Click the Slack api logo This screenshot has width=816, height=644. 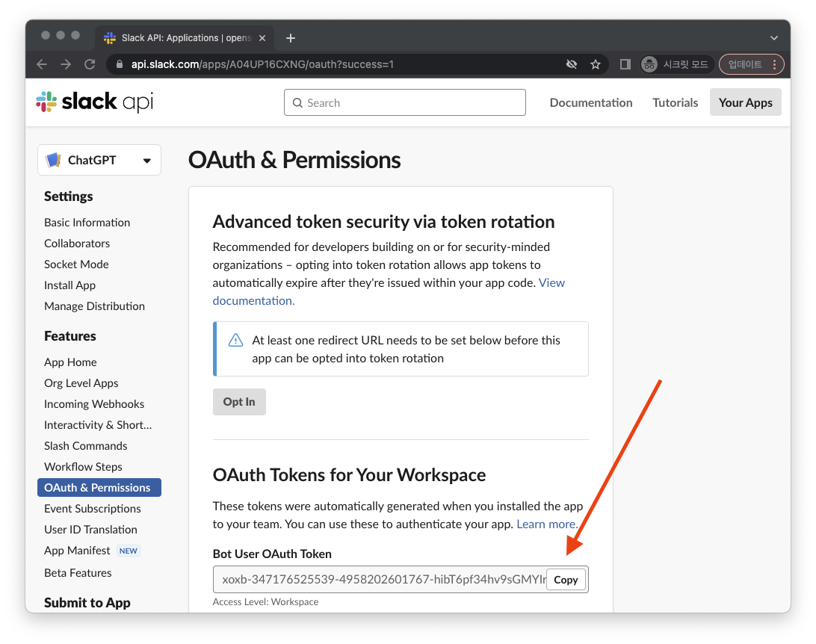click(95, 102)
